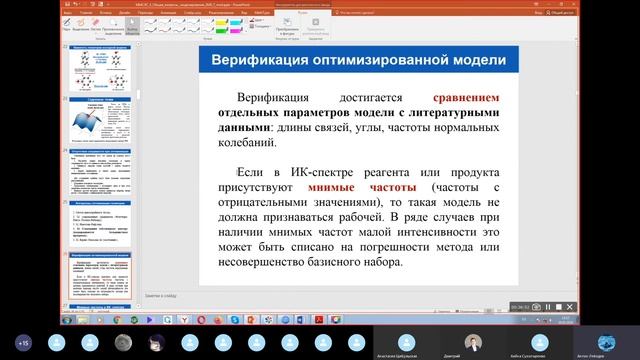
Task: Click the slide panel scroll down arrow
Action: [138, 305]
